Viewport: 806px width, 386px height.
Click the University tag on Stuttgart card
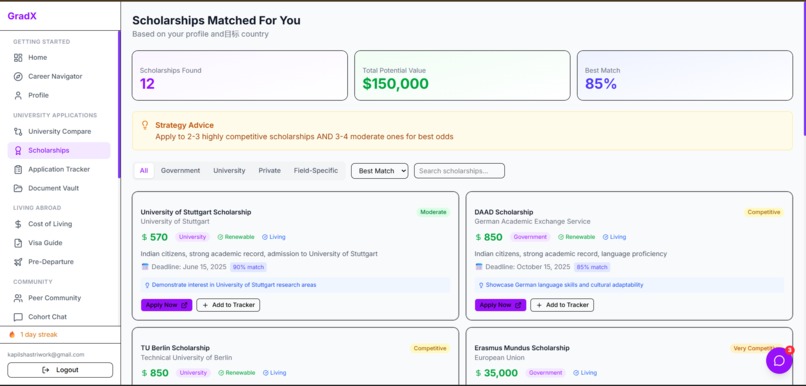click(x=193, y=237)
